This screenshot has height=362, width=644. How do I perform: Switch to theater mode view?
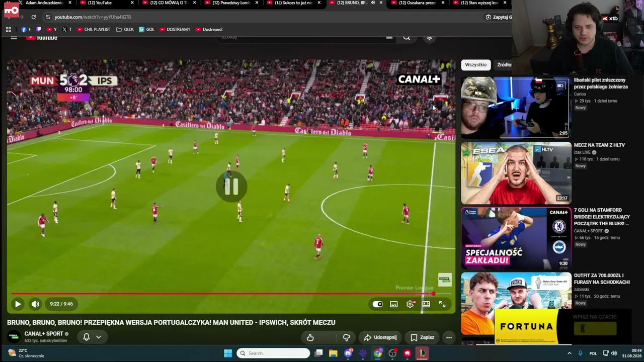pyautogui.click(x=426, y=304)
